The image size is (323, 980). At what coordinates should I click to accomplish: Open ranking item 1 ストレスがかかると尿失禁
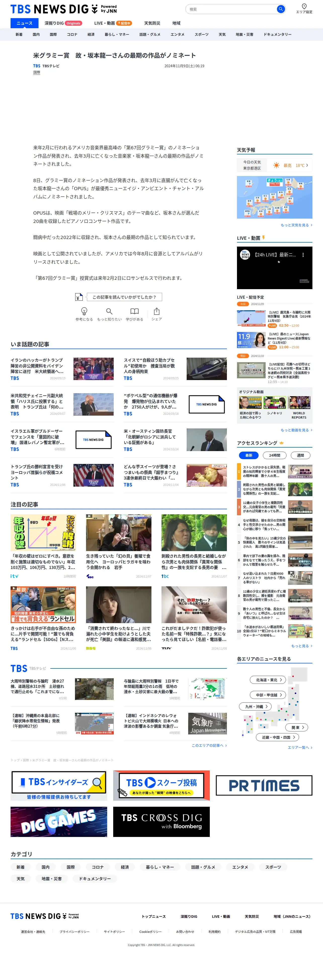(274, 472)
